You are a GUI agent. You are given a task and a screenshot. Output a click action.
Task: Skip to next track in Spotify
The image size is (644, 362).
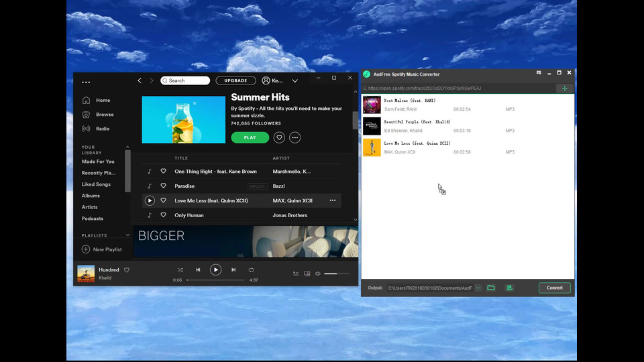[233, 269]
